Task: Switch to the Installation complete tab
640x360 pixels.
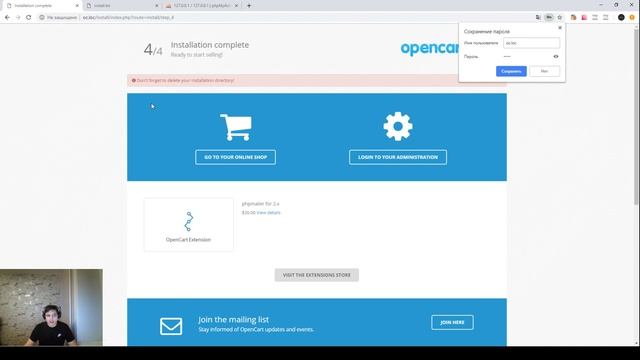Action: coord(41,6)
